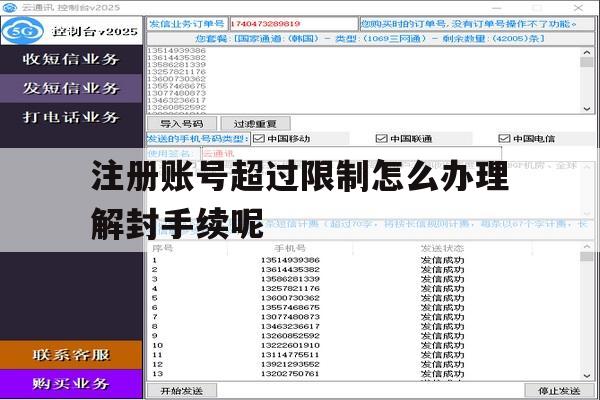The height and width of the screenshot is (400, 600).
Task: Click the results table scroll-down arrow
Action: (587, 376)
